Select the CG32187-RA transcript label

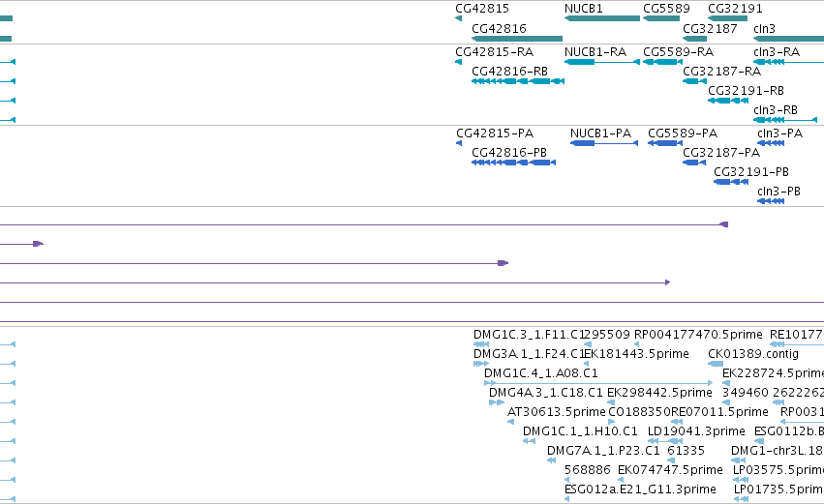721,72
